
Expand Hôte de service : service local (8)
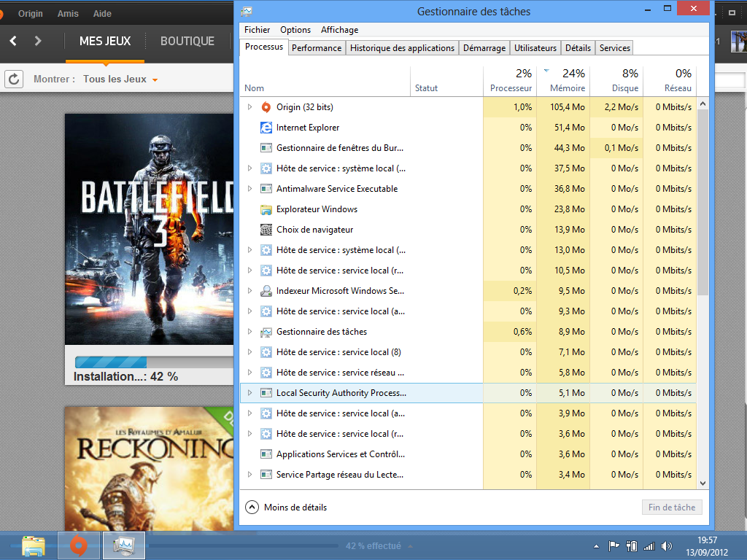pyautogui.click(x=249, y=352)
